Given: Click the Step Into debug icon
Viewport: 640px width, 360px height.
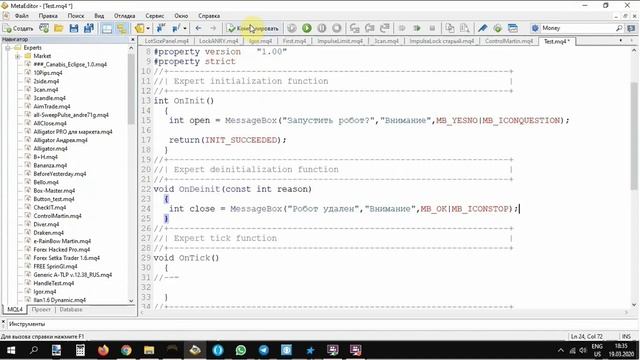Looking at the screenshot, I should point(354,28).
